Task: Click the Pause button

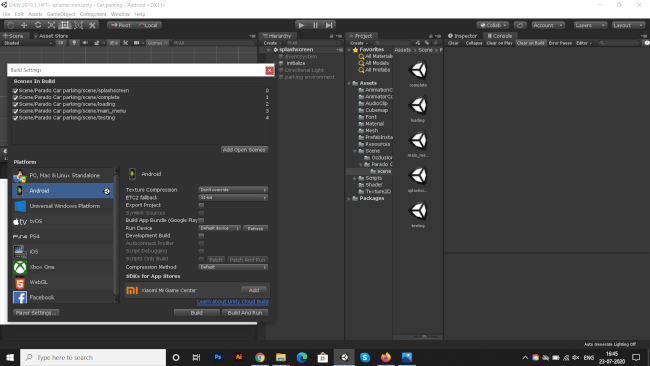Action: [x=315, y=25]
